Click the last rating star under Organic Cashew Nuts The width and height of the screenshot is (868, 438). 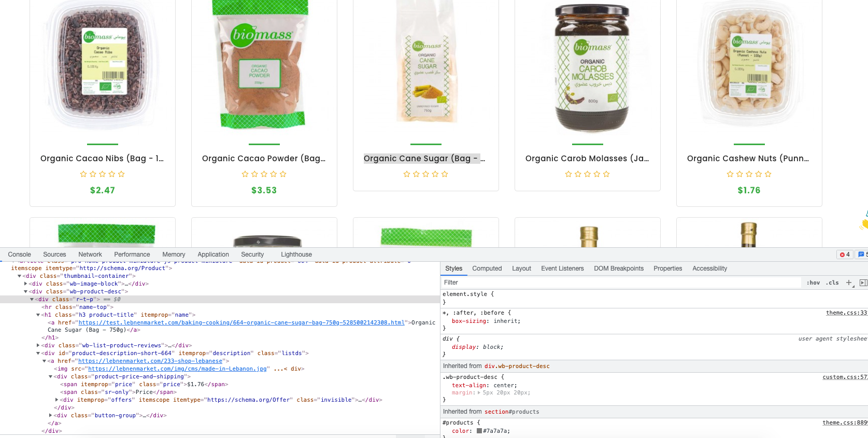click(x=768, y=174)
